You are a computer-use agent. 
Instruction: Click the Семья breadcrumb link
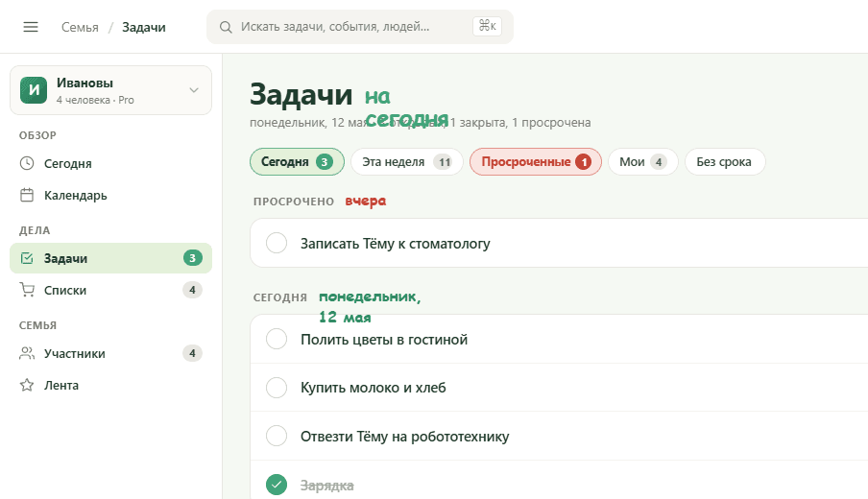pyautogui.click(x=80, y=27)
